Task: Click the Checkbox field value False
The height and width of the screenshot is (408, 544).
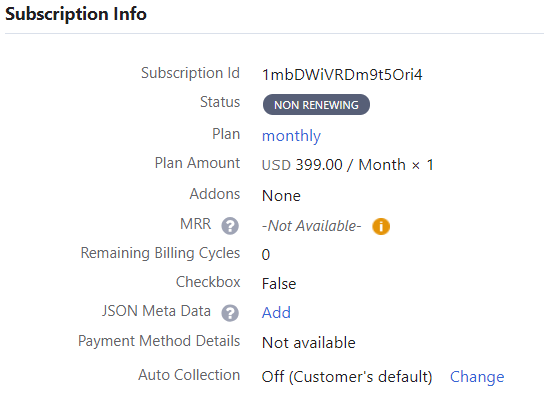Action: tap(279, 284)
